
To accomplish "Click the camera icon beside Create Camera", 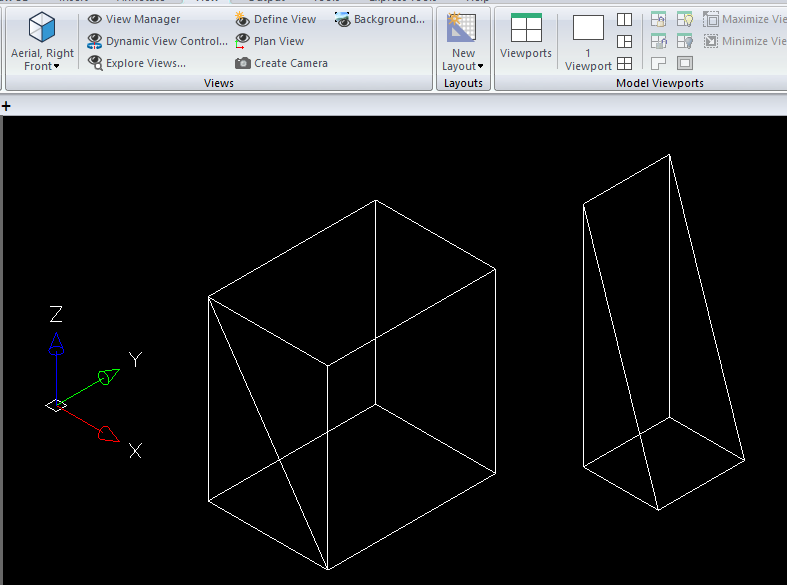I will (x=242, y=63).
